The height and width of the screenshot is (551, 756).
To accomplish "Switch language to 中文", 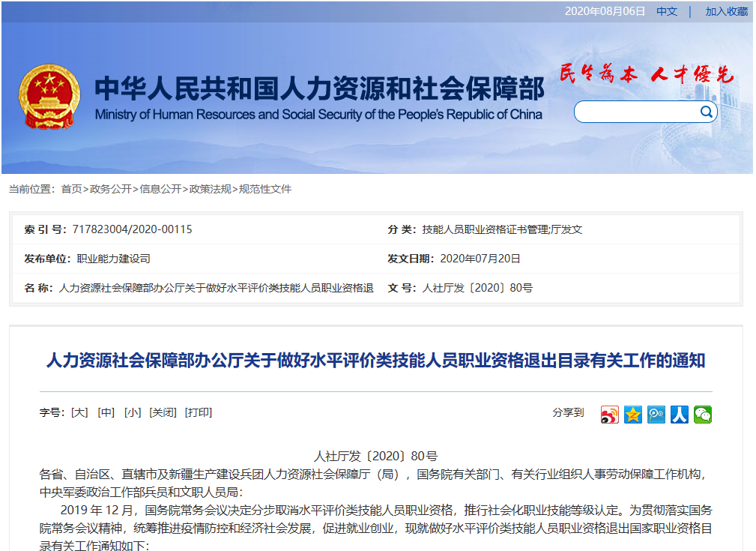I will click(x=666, y=11).
